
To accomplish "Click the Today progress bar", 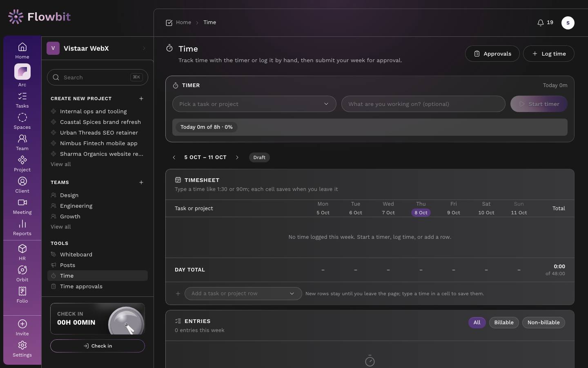I will pyautogui.click(x=370, y=127).
